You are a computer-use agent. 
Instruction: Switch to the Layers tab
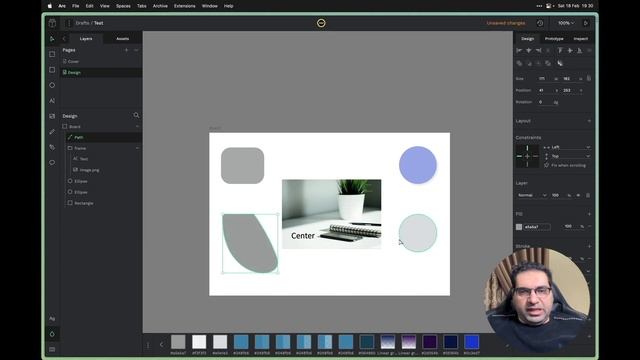[86, 39]
